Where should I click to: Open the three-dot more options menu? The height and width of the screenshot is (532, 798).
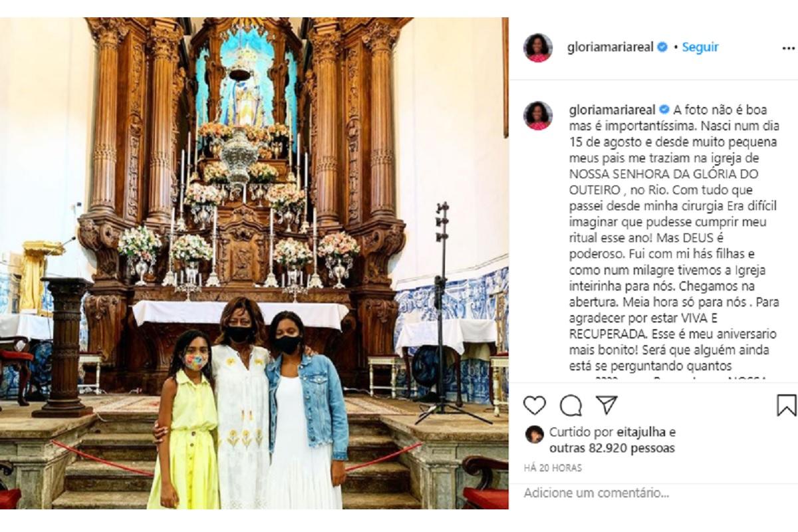coord(788,48)
